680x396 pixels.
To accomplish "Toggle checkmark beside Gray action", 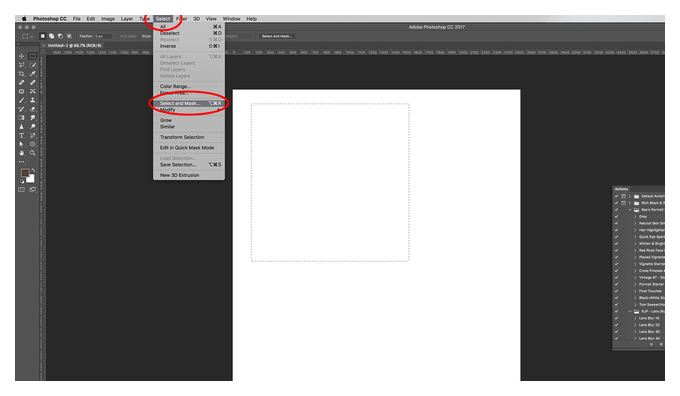I will click(x=616, y=216).
